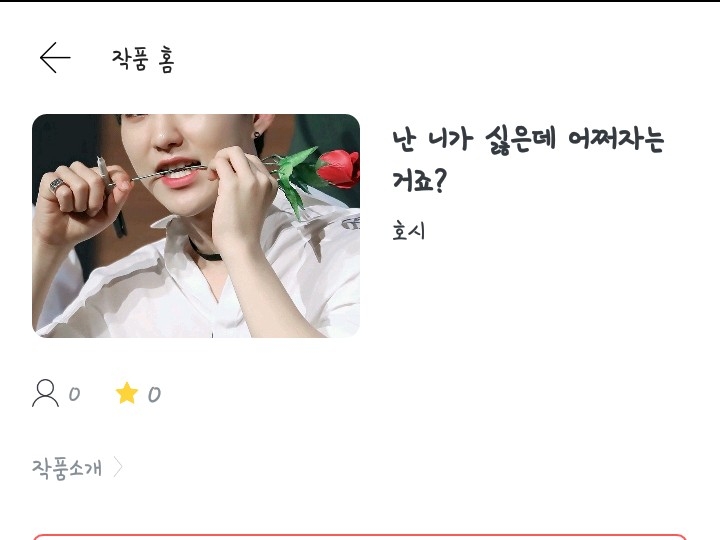Screen dimensions: 720x540
Task: Tap the red-outlined button at the bottom edge
Action: coord(360,537)
